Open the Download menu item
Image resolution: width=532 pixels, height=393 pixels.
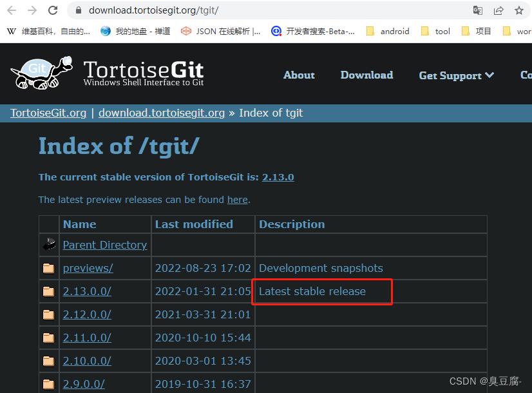coord(366,75)
